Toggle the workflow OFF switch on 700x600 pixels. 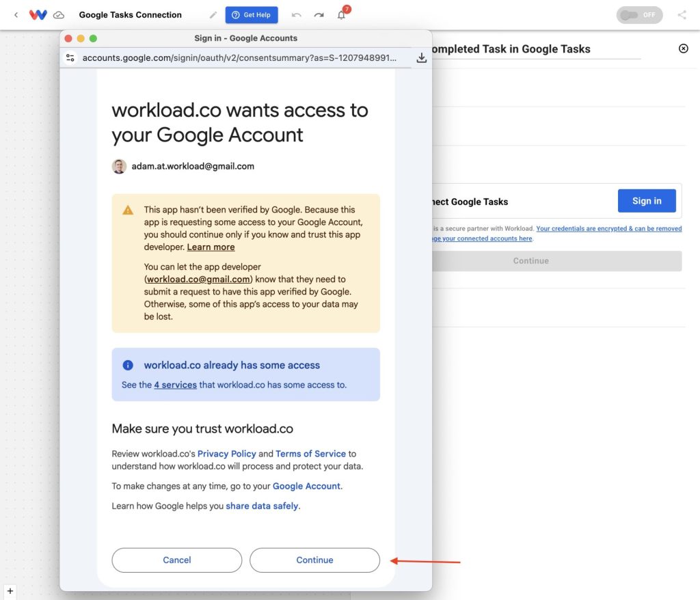639,15
